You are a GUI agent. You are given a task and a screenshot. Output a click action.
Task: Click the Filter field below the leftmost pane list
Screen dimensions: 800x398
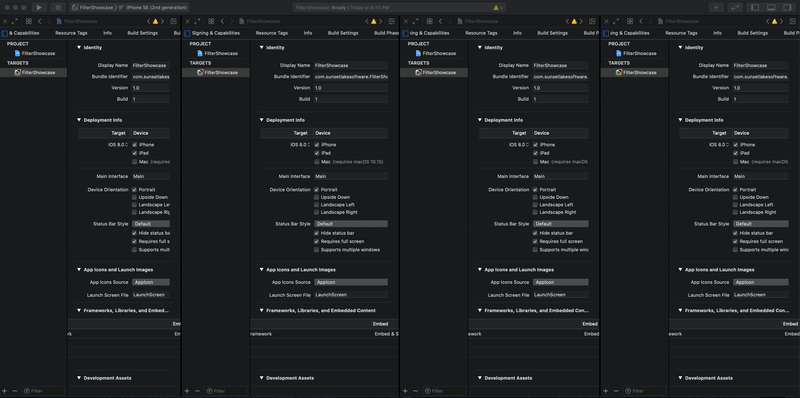(43, 391)
